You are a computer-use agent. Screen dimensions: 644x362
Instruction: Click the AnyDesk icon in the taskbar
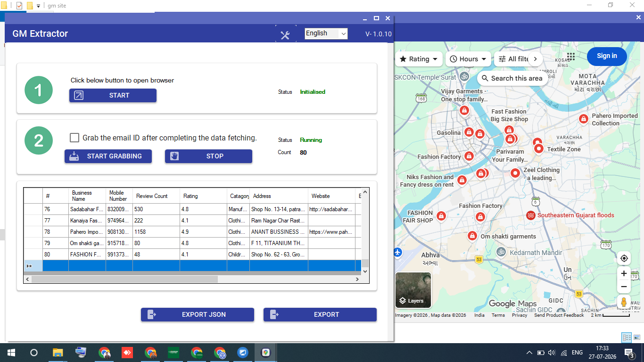coord(127,353)
